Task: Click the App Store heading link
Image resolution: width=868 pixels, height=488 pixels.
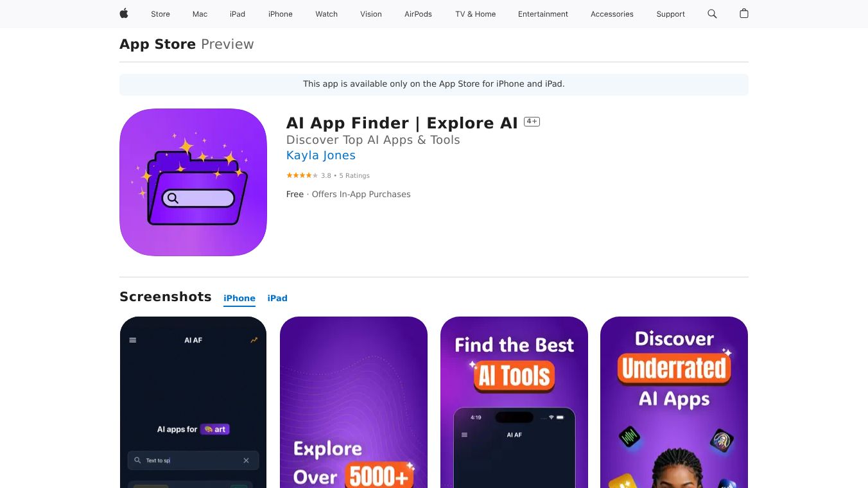Action: (157, 44)
